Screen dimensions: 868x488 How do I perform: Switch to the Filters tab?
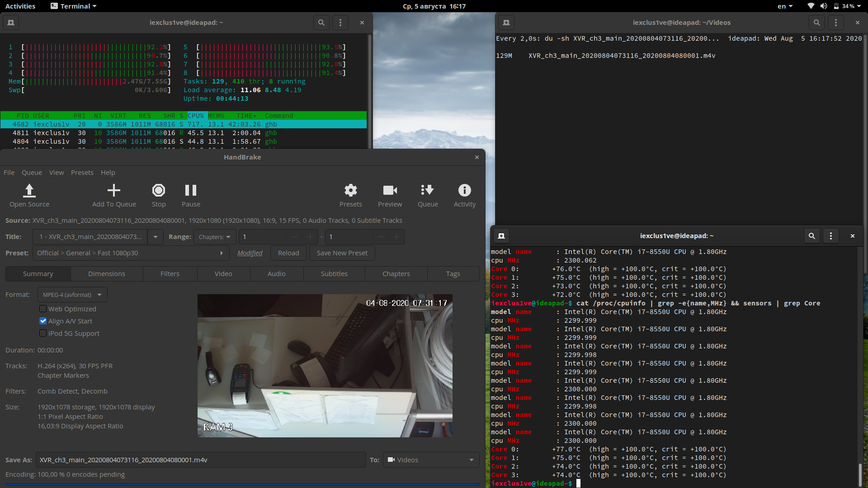click(170, 274)
